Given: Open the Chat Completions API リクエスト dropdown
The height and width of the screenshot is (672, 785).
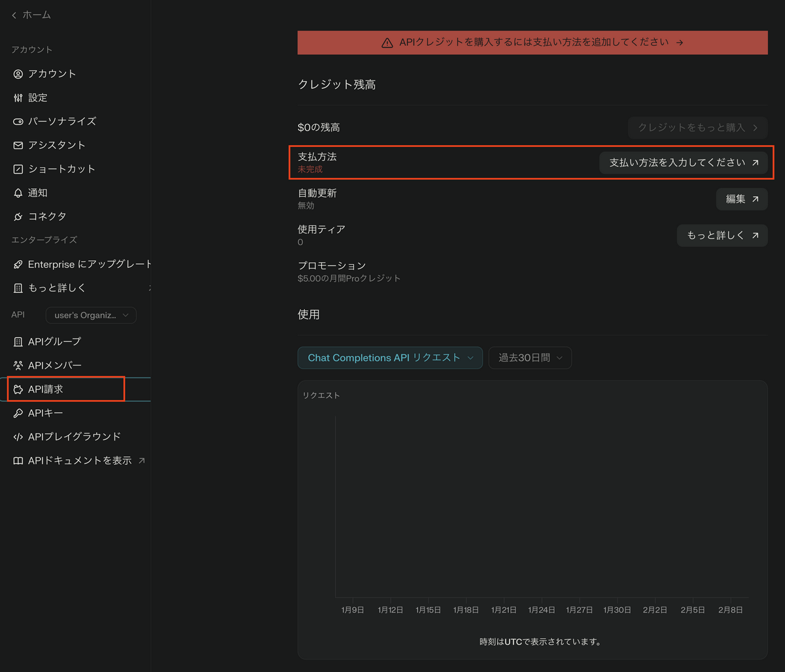Looking at the screenshot, I should click(x=390, y=358).
